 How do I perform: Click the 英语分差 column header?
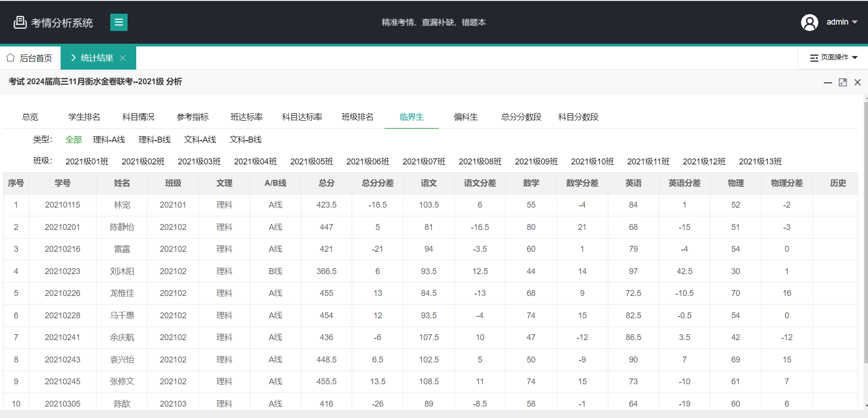(x=684, y=183)
